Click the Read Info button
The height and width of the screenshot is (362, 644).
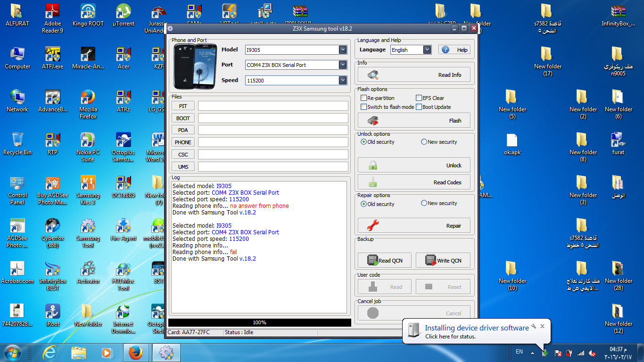click(414, 75)
